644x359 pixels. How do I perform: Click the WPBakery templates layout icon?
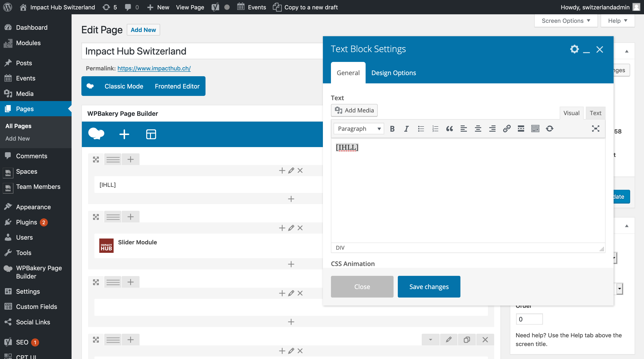tap(151, 134)
